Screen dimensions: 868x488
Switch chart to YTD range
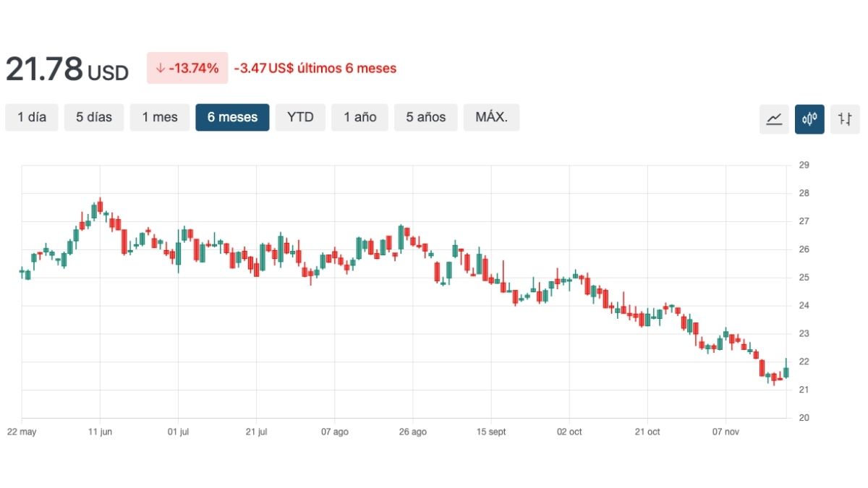pos(300,117)
